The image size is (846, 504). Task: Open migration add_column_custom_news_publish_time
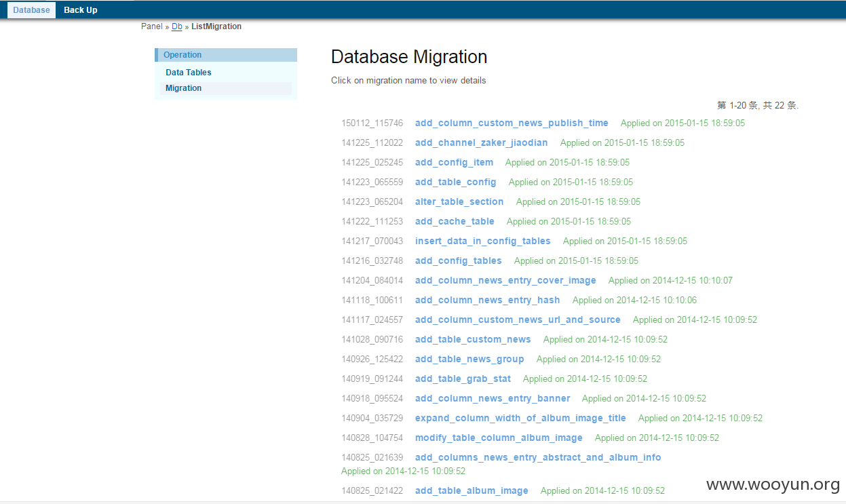(x=512, y=123)
